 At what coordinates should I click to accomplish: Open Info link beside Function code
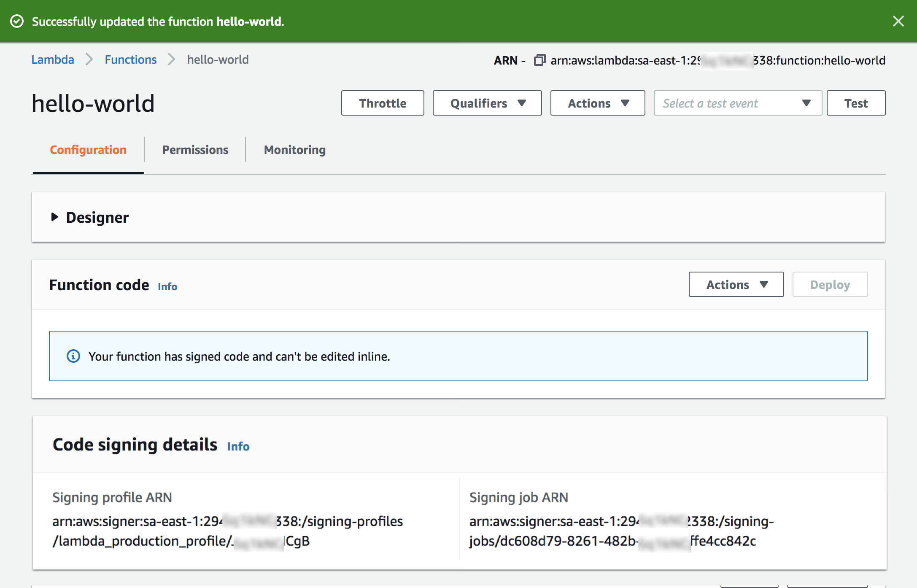pyautogui.click(x=167, y=286)
